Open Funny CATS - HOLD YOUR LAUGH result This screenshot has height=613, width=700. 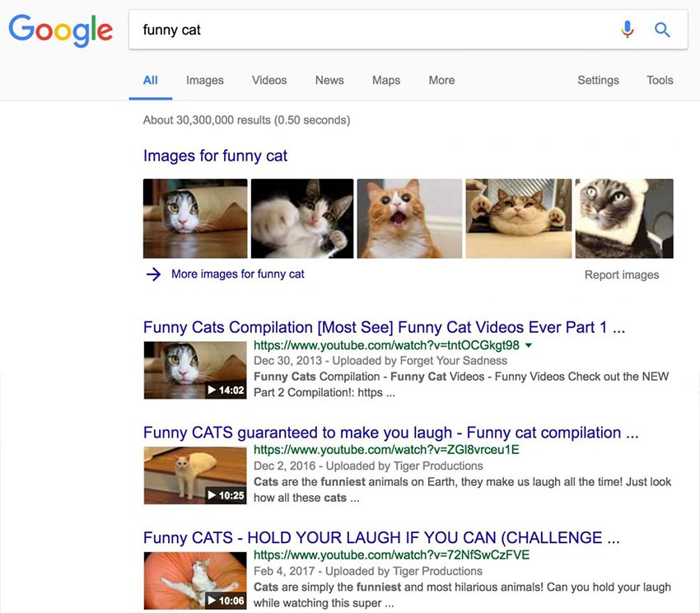(381, 537)
